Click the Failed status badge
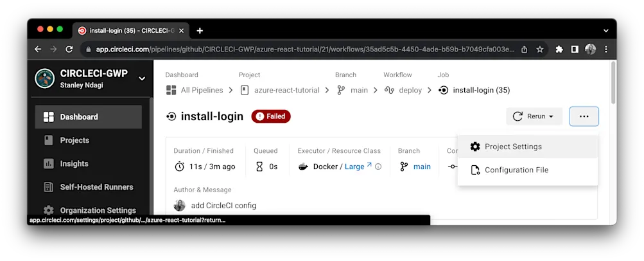This screenshot has width=644, height=261. tap(271, 116)
